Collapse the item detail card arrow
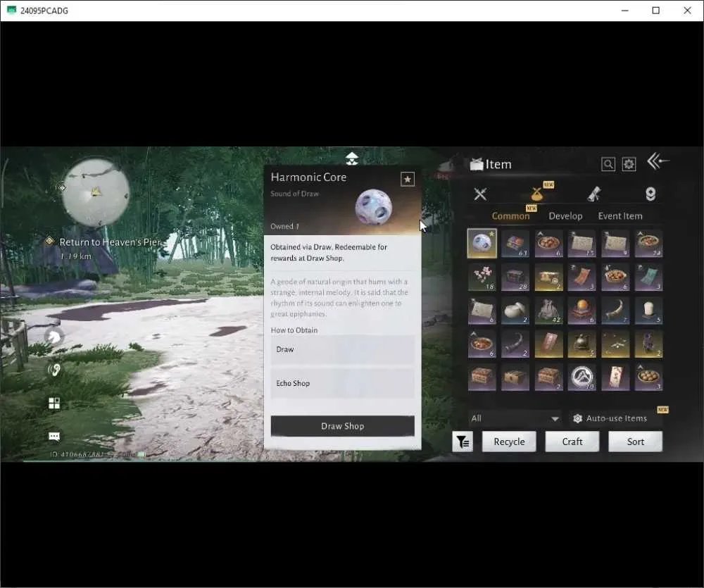704x588 pixels. [351, 158]
